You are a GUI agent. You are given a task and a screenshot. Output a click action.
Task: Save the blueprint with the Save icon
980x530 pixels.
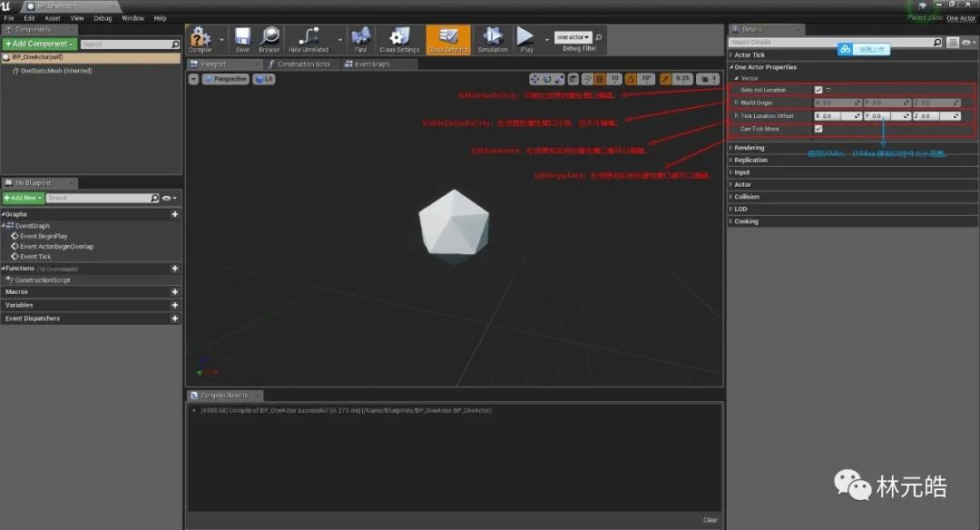tap(242, 39)
